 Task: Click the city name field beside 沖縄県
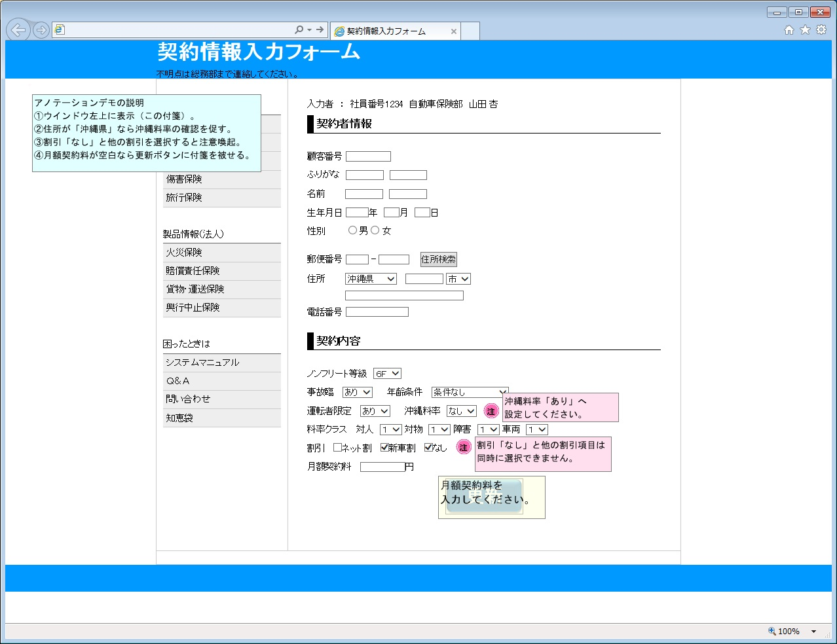[x=424, y=279]
